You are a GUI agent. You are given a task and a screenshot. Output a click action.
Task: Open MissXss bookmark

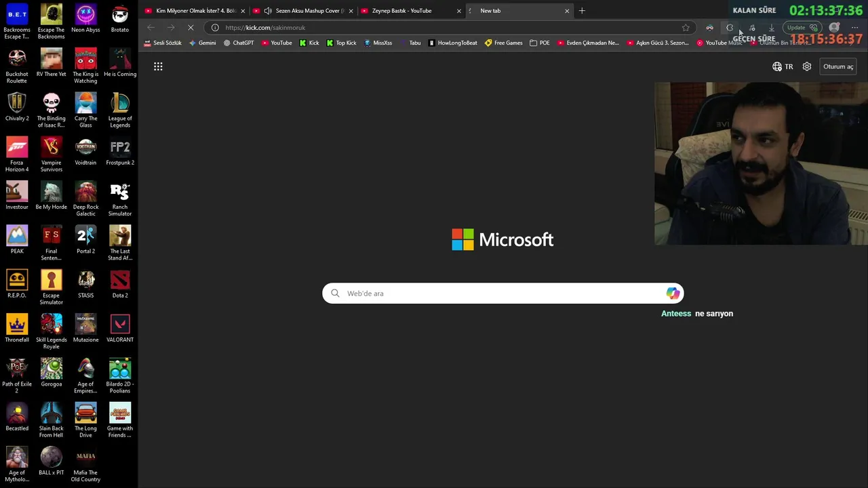378,43
